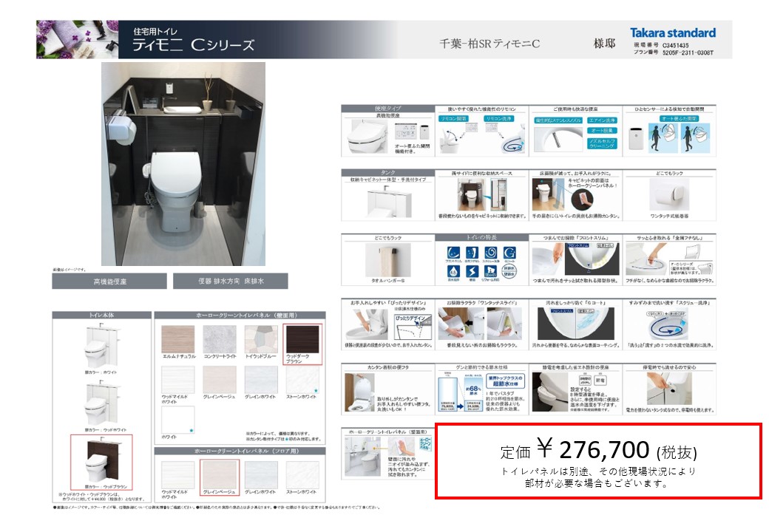The height and width of the screenshot is (532, 769).
Task: Click the towel hanger image
Action: click(x=387, y=260)
